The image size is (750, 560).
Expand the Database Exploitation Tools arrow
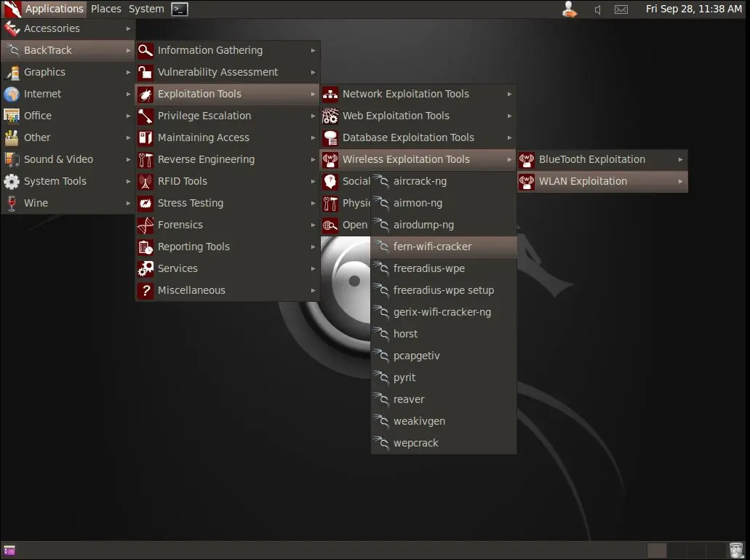coord(509,137)
